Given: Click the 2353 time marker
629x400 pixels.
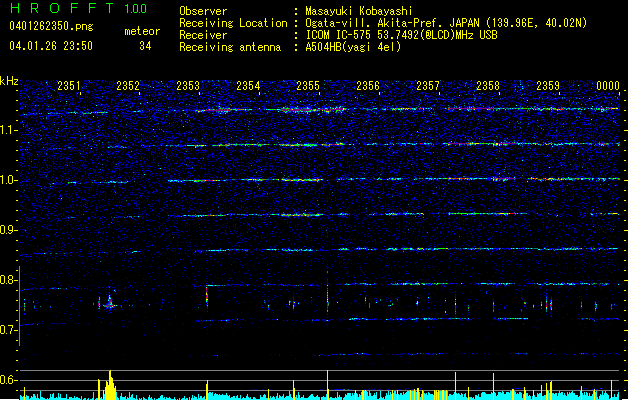Looking at the screenshot, I should pos(188,86).
